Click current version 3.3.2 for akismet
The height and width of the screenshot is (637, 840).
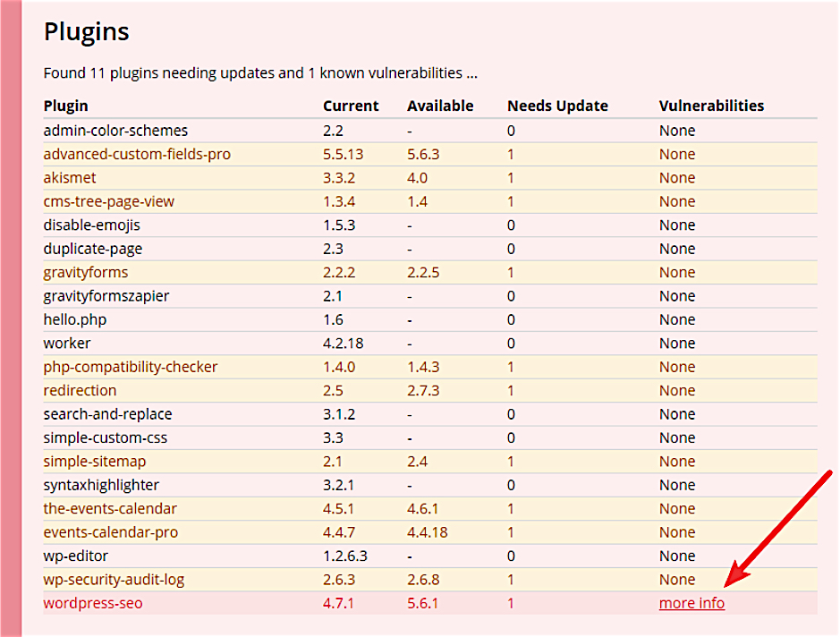pos(339,178)
